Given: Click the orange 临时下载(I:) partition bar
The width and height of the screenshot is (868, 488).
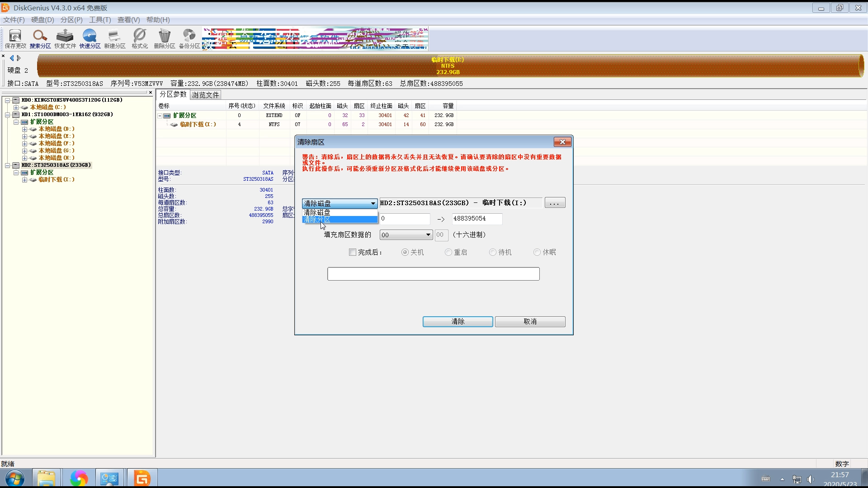Looking at the screenshot, I should coord(448,66).
